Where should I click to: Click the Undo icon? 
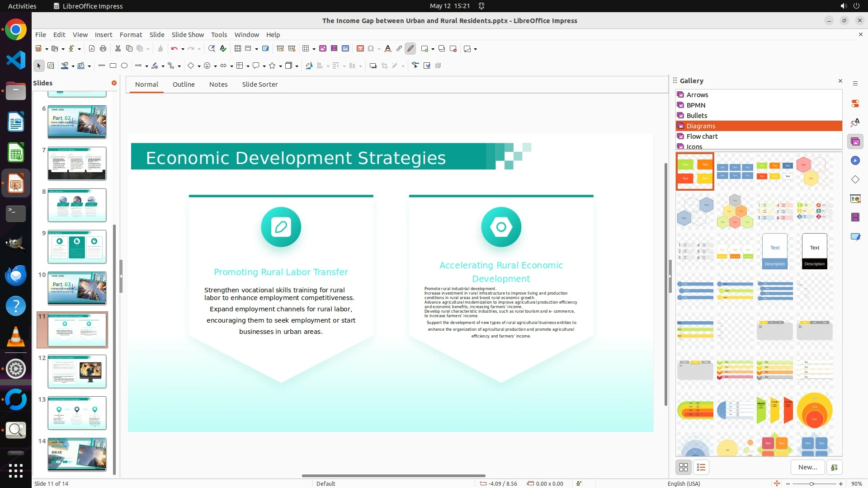(x=174, y=49)
